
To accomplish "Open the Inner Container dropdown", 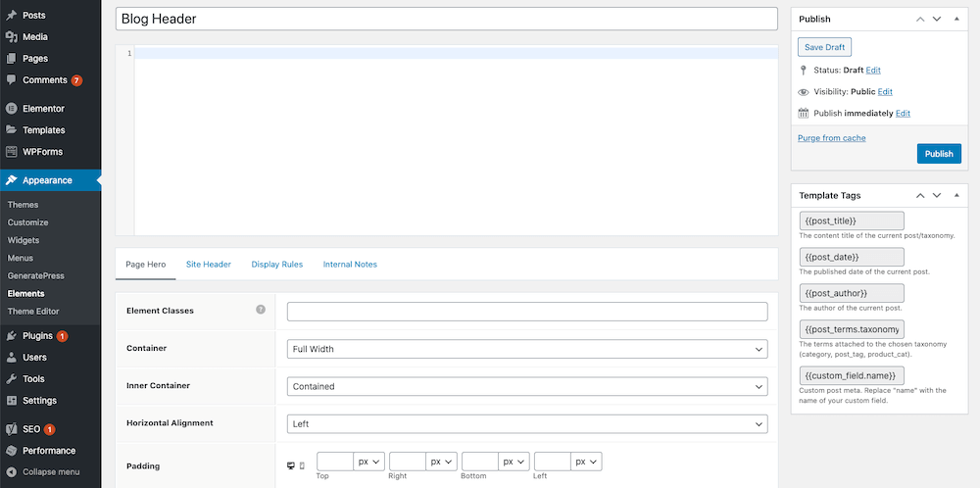I will click(x=527, y=386).
